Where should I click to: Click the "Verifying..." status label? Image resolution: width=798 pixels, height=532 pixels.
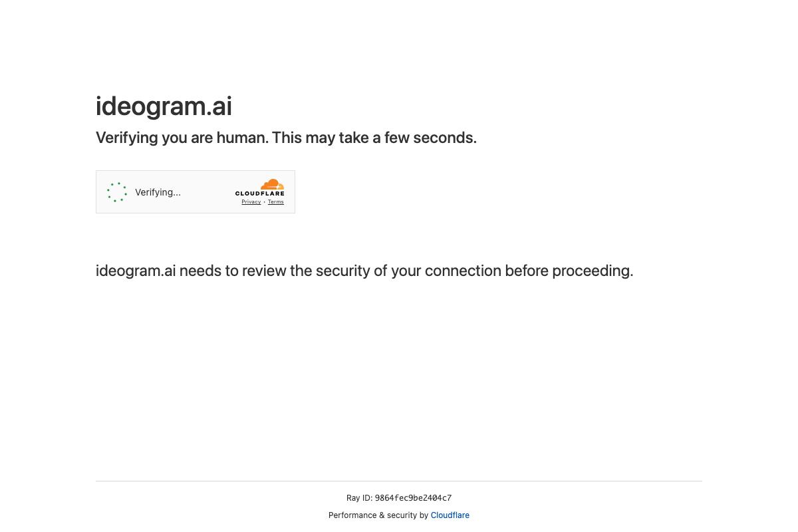[158, 192]
